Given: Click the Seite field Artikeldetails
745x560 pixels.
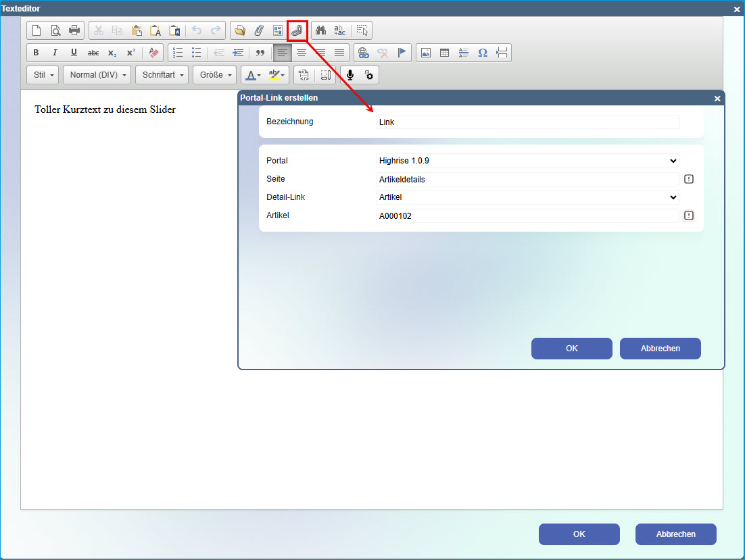Looking at the screenshot, I should [527, 180].
